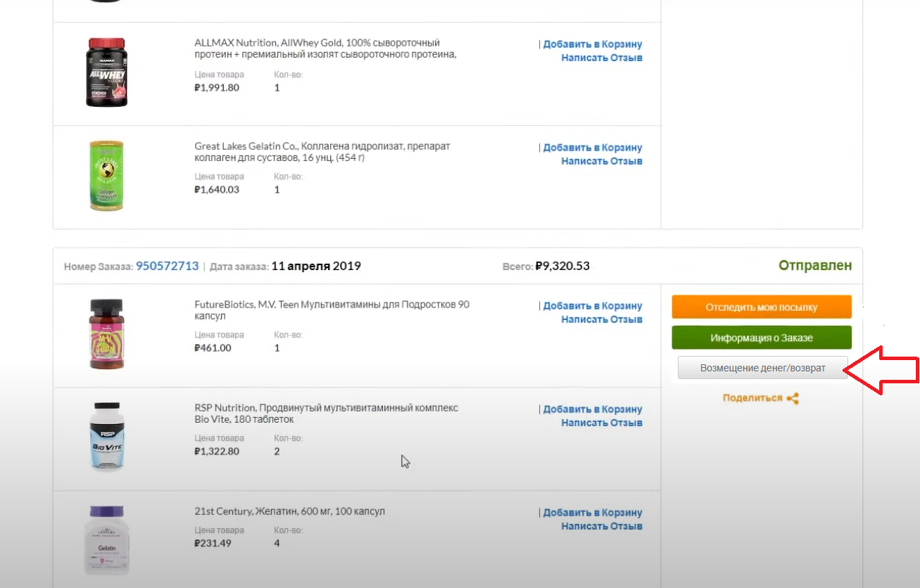Viewport: 920px width, 588px height.
Task: Write a review for 21st Century Желатин
Action: 602,526
